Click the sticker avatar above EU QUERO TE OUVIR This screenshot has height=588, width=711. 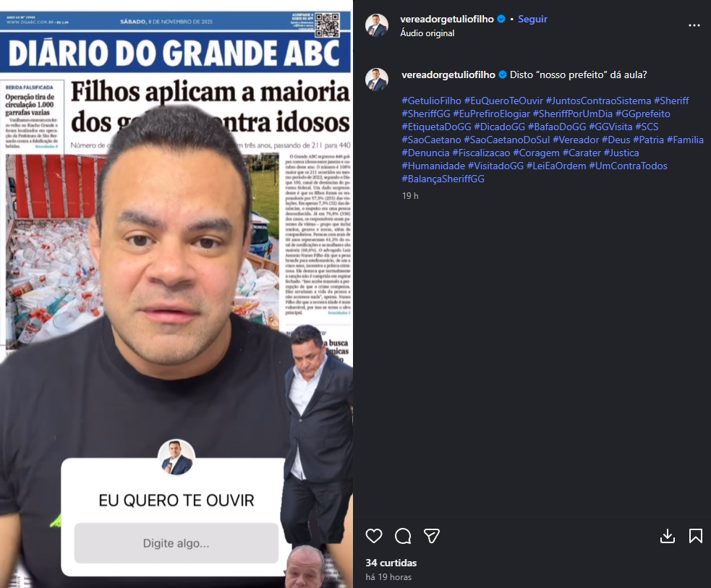point(176,457)
